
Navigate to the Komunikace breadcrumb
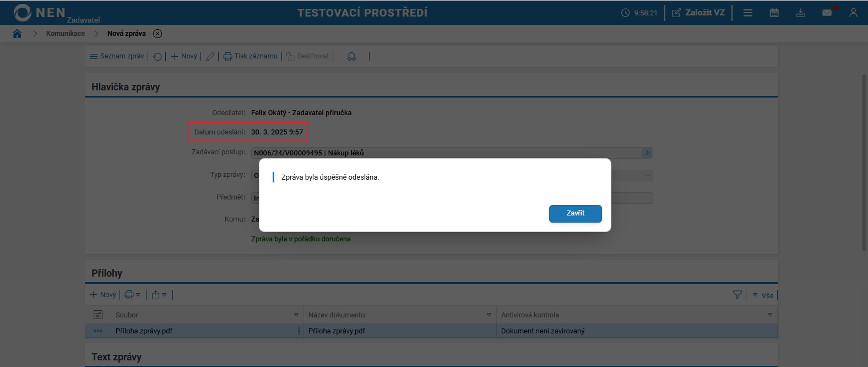(x=66, y=34)
